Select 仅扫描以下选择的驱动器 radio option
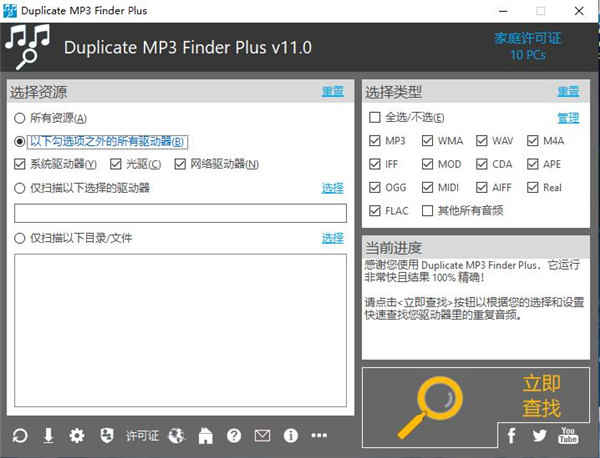 click(x=82, y=188)
